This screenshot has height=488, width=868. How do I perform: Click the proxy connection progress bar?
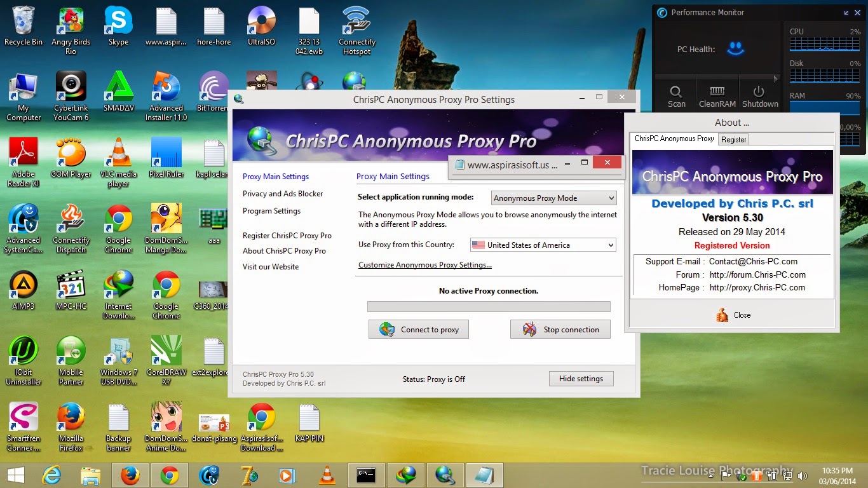click(489, 307)
